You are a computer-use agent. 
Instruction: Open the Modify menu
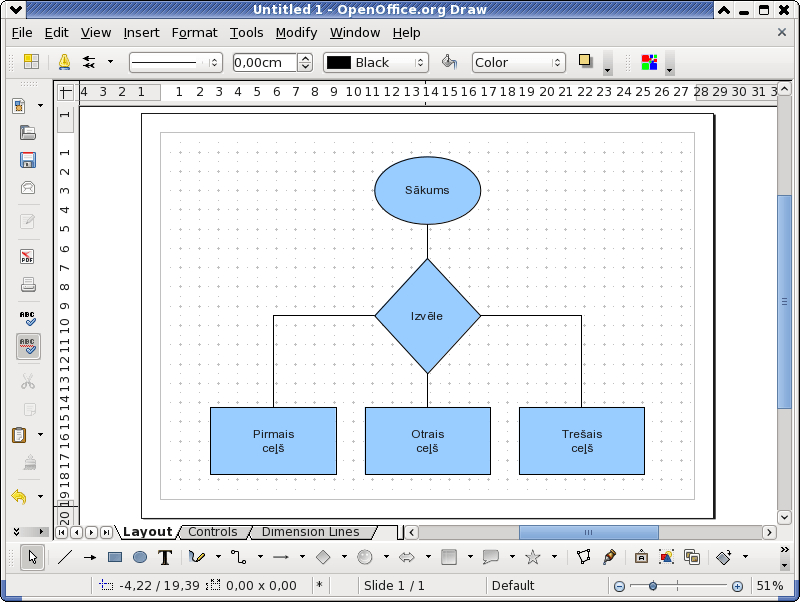tap(296, 33)
